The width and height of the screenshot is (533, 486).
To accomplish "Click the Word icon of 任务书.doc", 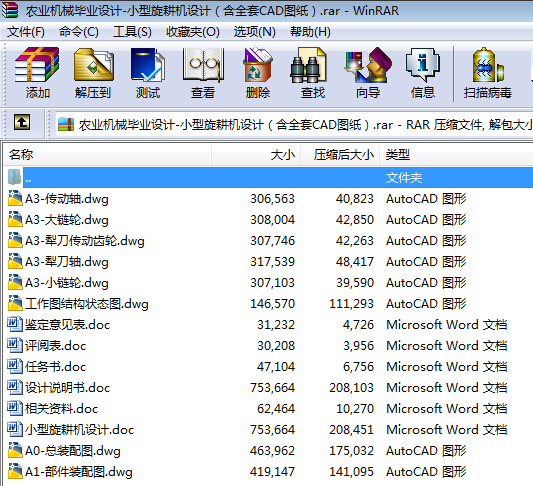I will pos(15,366).
